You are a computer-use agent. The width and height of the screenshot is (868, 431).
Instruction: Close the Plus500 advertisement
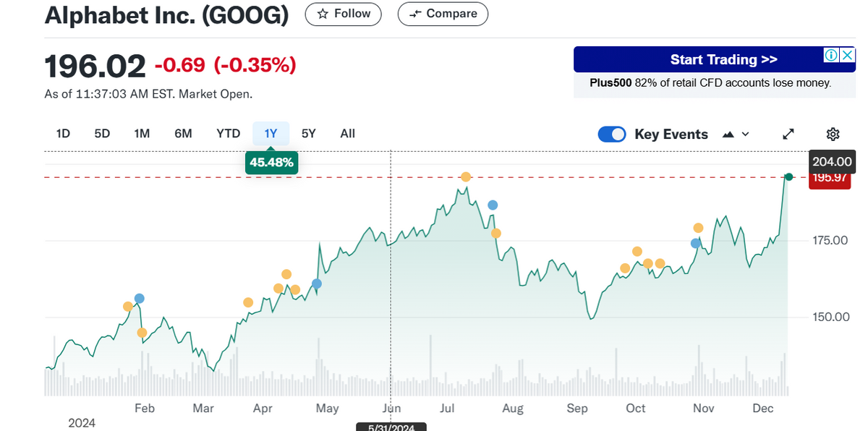point(847,56)
